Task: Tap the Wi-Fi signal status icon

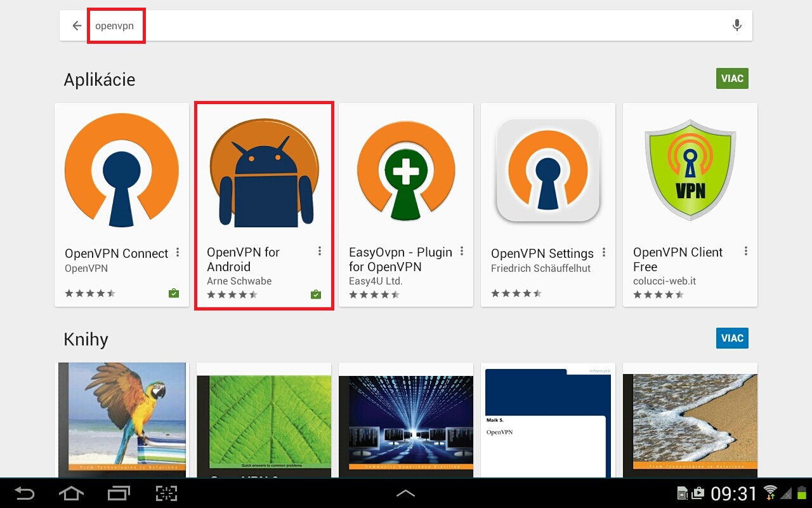Action: (770, 493)
